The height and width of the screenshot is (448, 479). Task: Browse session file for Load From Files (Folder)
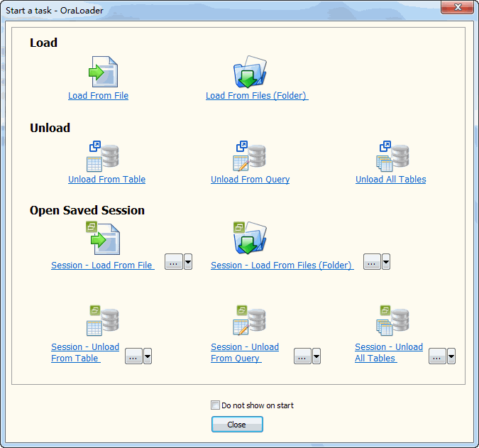(x=372, y=261)
